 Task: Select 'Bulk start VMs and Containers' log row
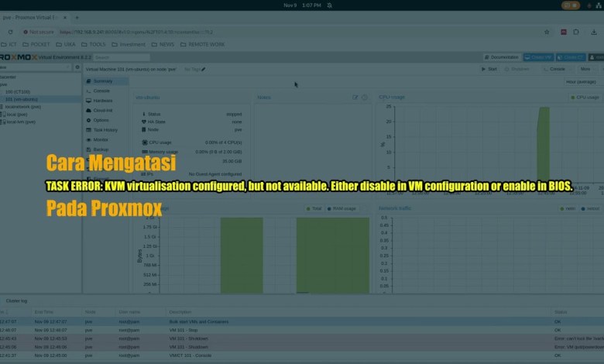pos(302,321)
